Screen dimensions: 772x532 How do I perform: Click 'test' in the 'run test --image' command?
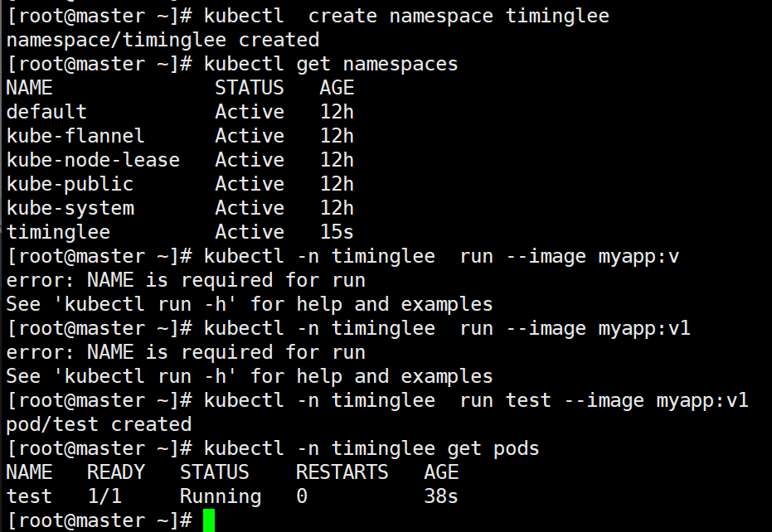[x=528, y=400]
